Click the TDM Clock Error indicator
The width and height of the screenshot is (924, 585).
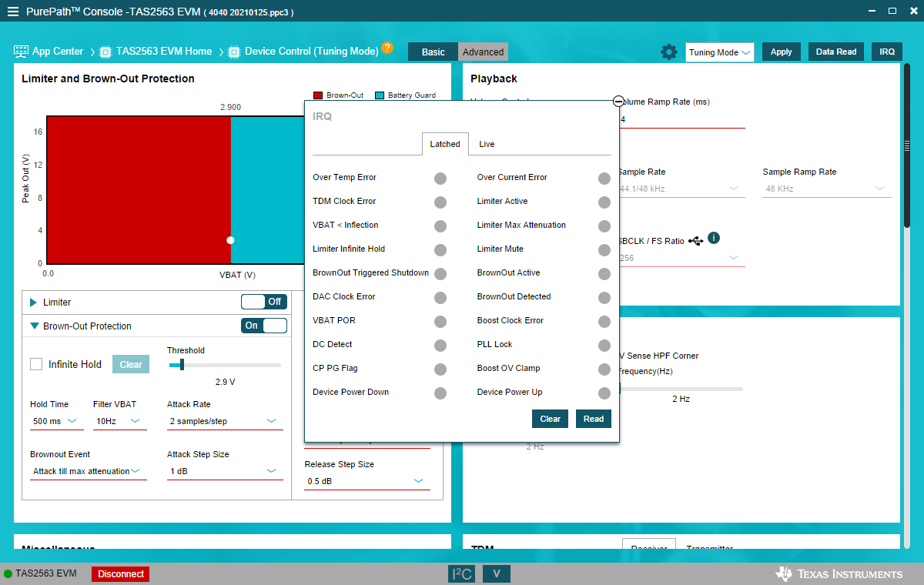coord(440,202)
